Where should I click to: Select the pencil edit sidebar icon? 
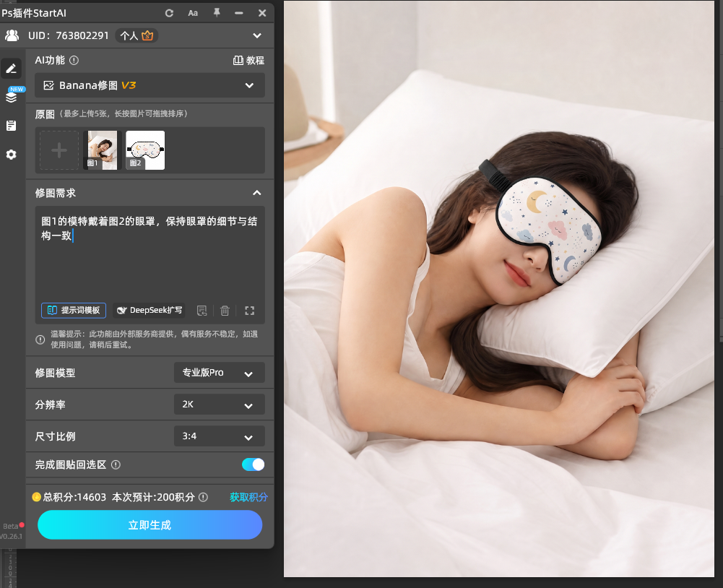coord(11,69)
